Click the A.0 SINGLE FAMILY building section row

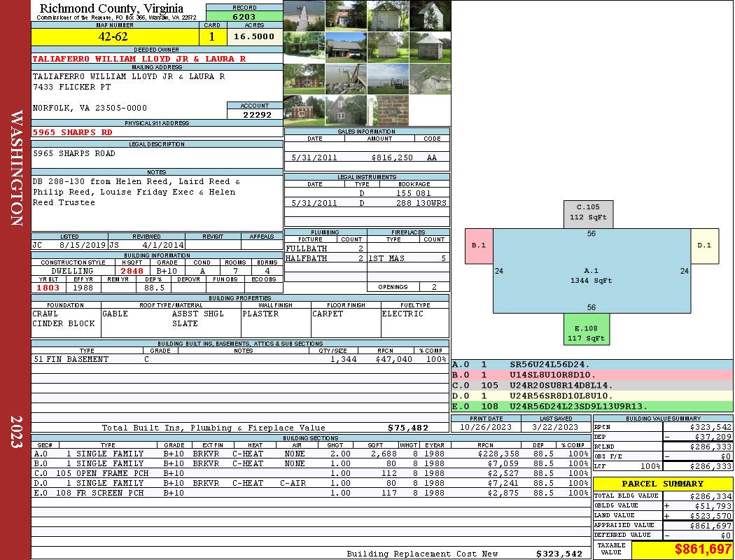pyautogui.click(x=311, y=454)
